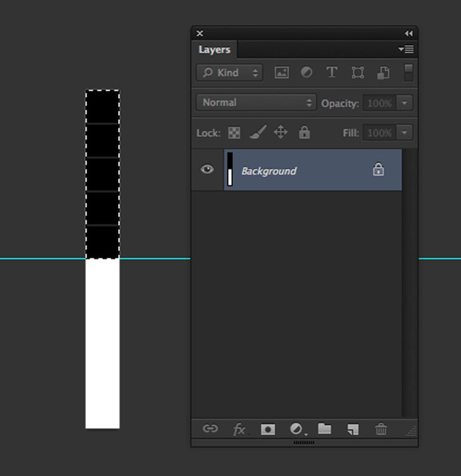Click the Fill 100% field
Image resolution: width=461 pixels, height=476 pixels.
click(379, 133)
